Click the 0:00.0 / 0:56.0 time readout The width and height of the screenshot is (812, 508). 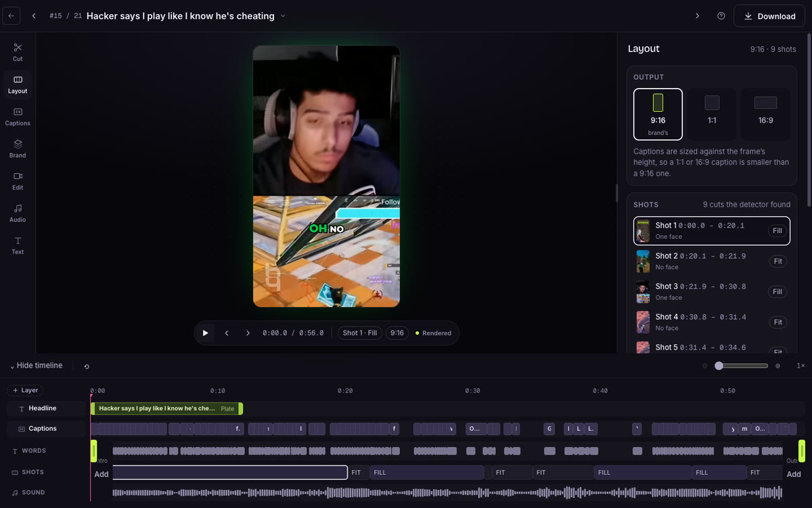coord(293,333)
